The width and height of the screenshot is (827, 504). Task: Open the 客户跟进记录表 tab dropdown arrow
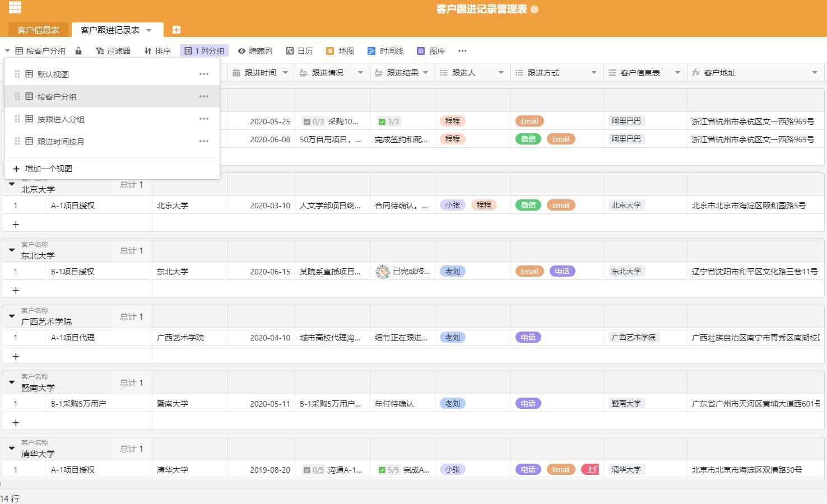[149, 30]
